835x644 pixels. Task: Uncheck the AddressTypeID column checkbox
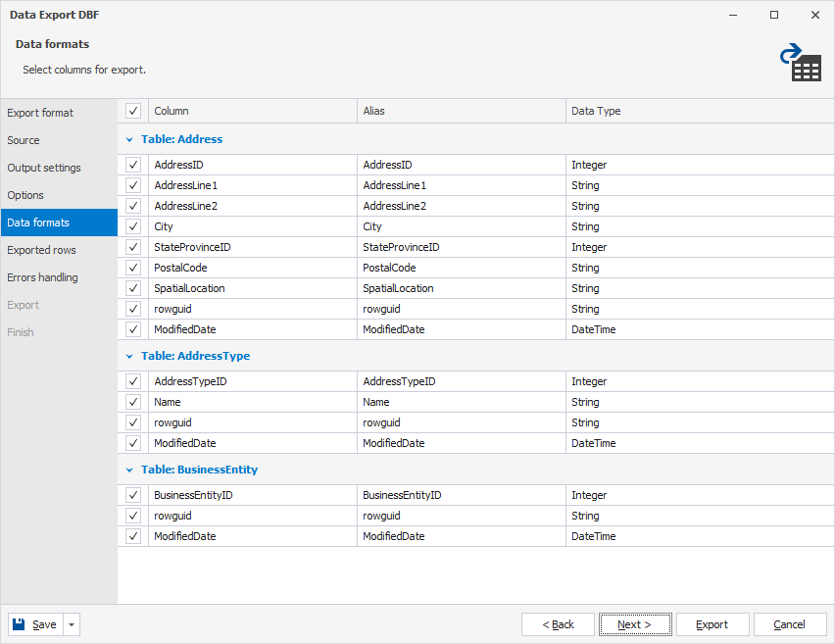tap(133, 381)
